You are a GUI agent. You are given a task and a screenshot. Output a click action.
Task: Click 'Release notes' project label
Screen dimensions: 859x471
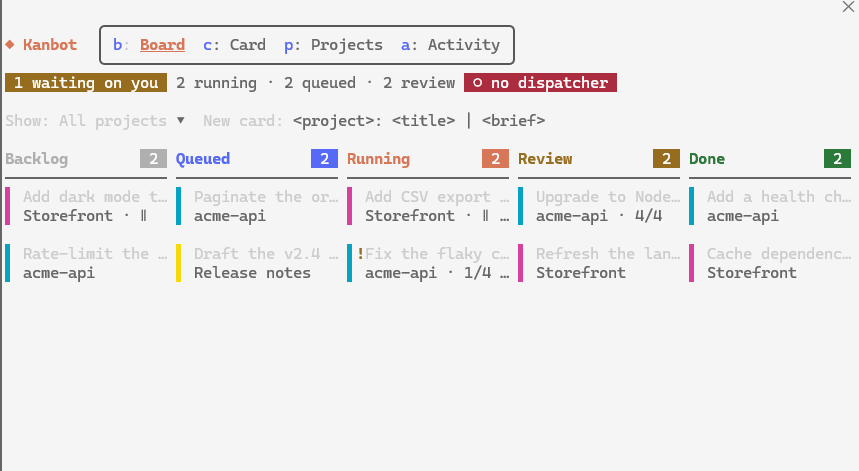coord(253,273)
